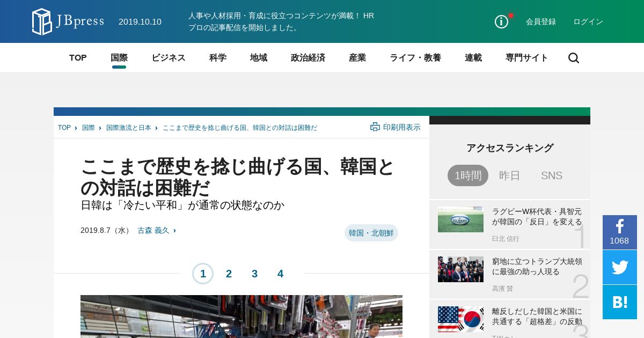The height and width of the screenshot is (338, 644).
Task: Click the date 2019.10.10 in header
Action: (x=140, y=21)
